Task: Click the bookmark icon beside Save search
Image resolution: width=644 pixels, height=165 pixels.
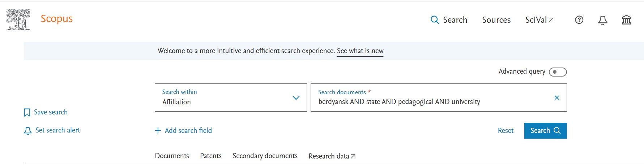Action: point(27,113)
